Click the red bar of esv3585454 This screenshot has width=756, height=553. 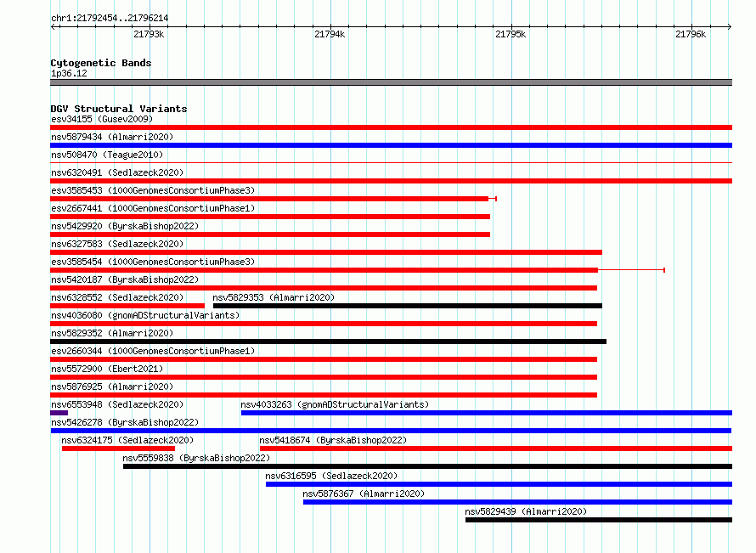click(324, 270)
